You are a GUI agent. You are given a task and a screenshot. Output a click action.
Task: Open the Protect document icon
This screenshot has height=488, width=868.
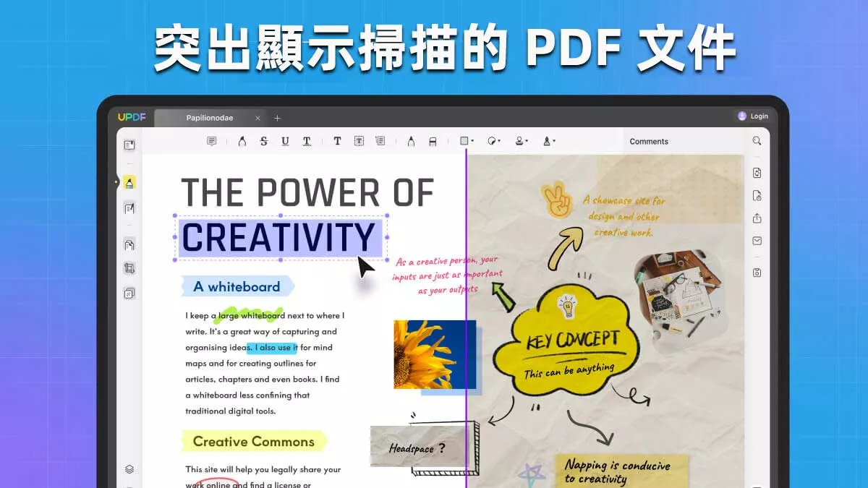[x=757, y=196]
